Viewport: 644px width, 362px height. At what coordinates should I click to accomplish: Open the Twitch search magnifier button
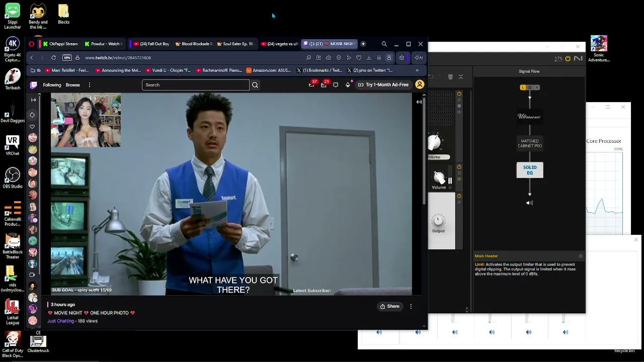click(x=255, y=85)
